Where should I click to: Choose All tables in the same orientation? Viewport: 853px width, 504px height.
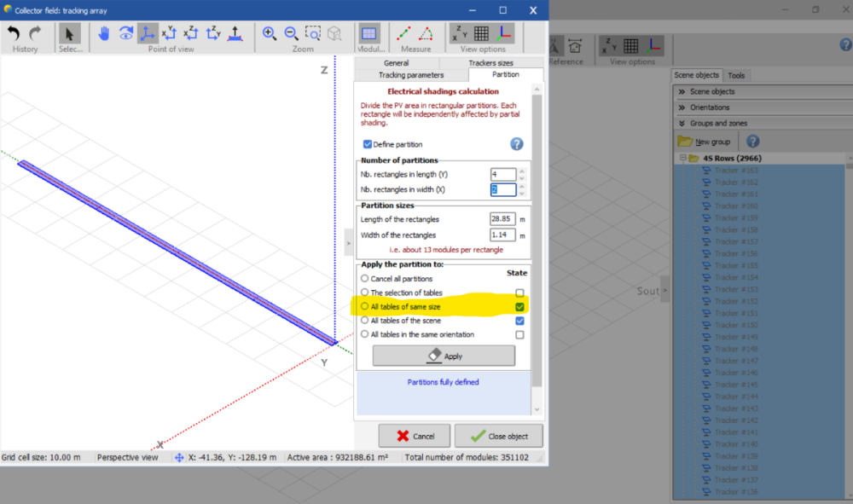coord(365,334)
